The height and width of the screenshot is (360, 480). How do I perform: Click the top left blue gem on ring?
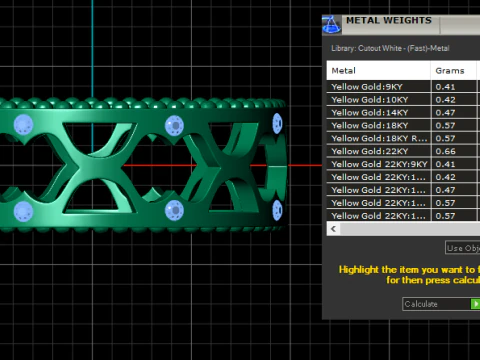click(23, 125)
